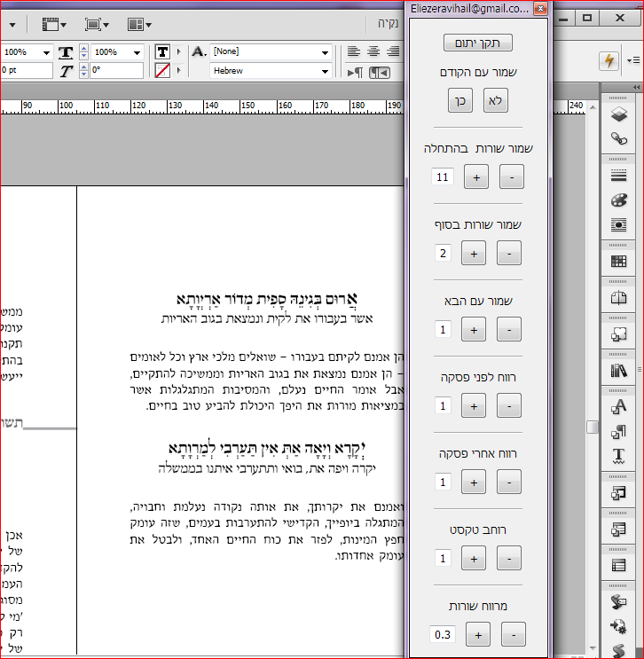The image size is (644, 659).
Task: Choose לא under שמור עם הקודם
Action: pos(496,100)
